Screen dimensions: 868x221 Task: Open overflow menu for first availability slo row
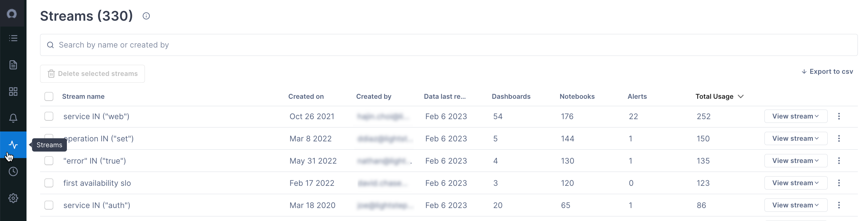[x=839, y=183]
